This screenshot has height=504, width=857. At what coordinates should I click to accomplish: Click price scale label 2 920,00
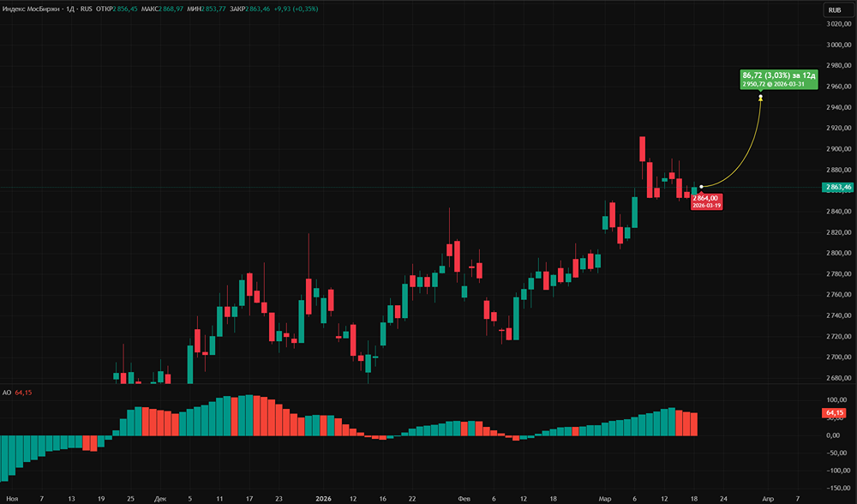point(839,128)
